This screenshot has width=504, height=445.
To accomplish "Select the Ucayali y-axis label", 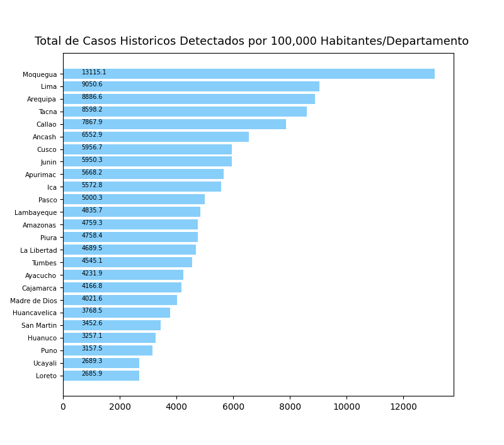I will 44,364.
